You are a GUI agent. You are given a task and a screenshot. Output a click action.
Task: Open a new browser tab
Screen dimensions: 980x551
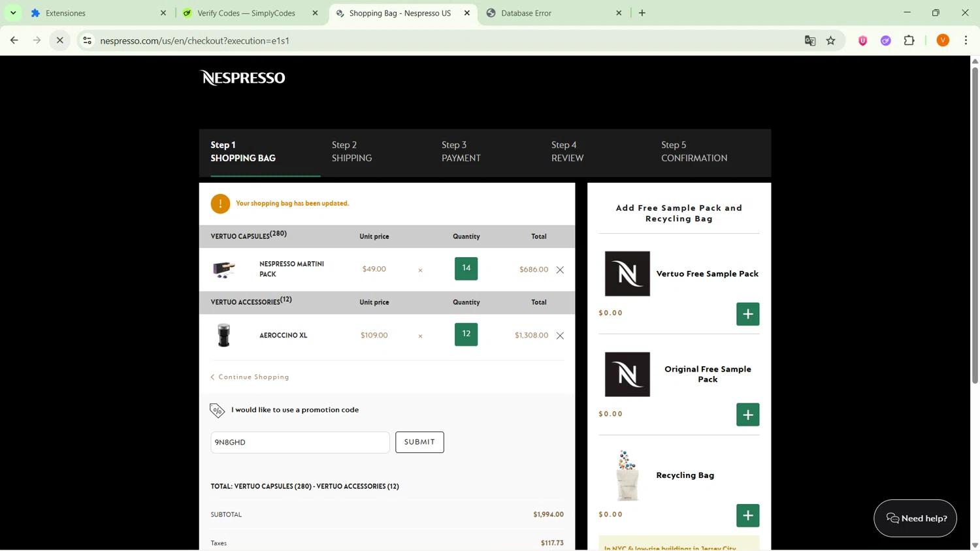[642, 13]
